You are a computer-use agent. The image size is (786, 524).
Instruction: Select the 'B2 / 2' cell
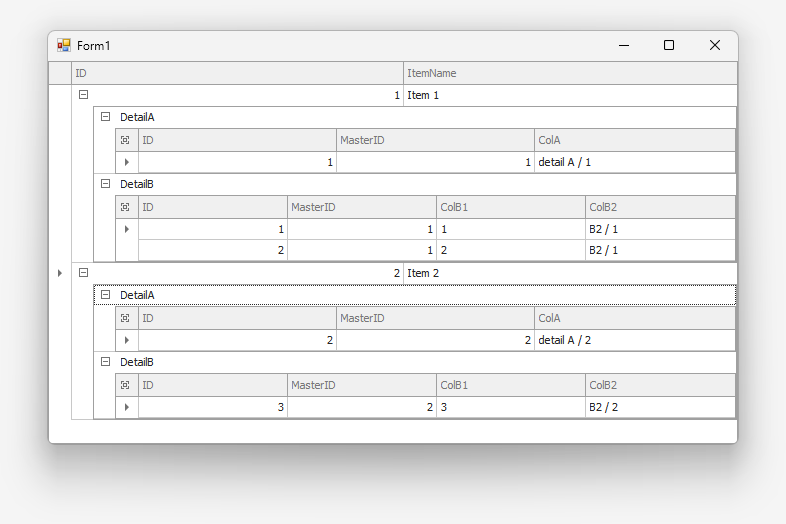(x=660, y=407)
